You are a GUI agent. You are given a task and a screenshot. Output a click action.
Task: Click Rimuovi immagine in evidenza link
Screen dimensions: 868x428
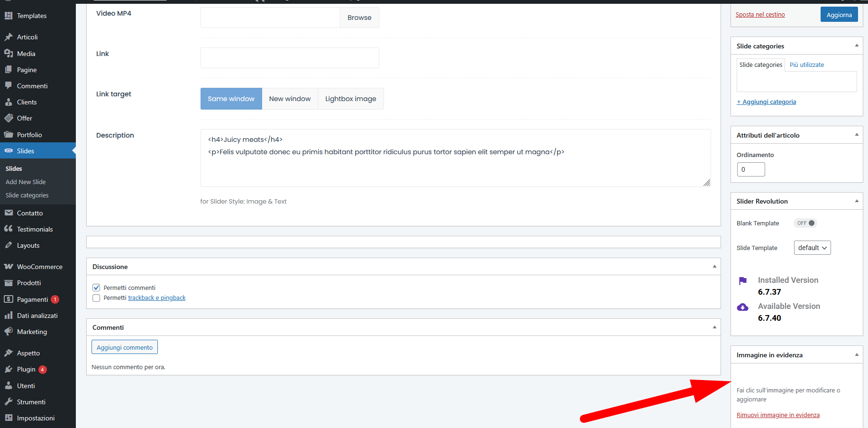pyautogui.click(x=777, y=415)
